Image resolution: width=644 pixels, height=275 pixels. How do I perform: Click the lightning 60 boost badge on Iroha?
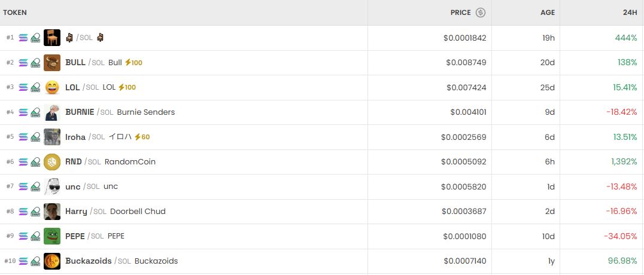pyautogui.click(x=142, y=137)
